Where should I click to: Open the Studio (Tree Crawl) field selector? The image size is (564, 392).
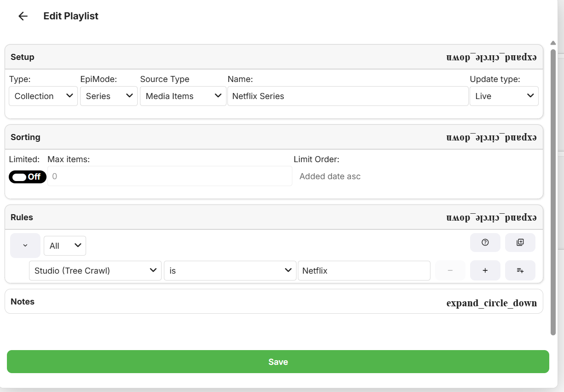pos(95,270)
